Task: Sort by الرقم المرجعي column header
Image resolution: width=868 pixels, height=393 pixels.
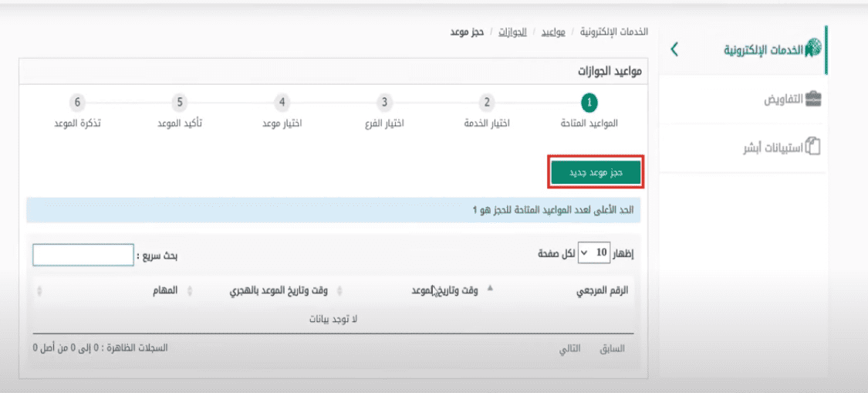Action: pos(603,290)
